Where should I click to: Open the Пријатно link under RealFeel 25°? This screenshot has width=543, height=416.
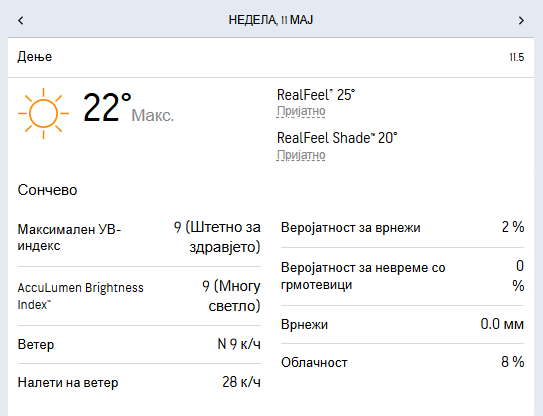301,111
